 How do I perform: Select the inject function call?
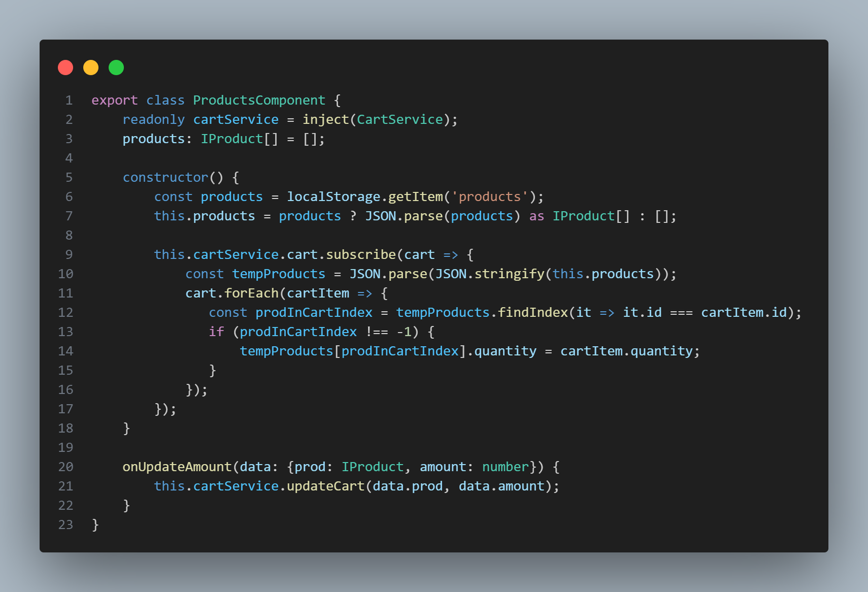point(326,119)
